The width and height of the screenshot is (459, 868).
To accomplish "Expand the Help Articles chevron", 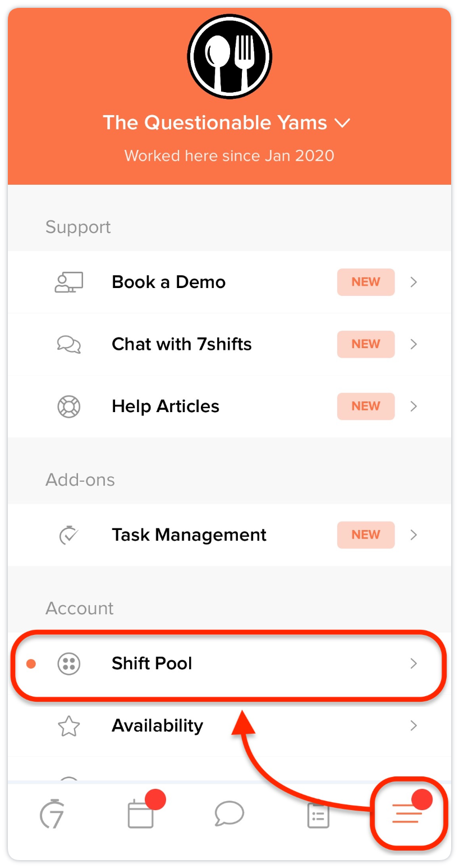I will point(414,406).
